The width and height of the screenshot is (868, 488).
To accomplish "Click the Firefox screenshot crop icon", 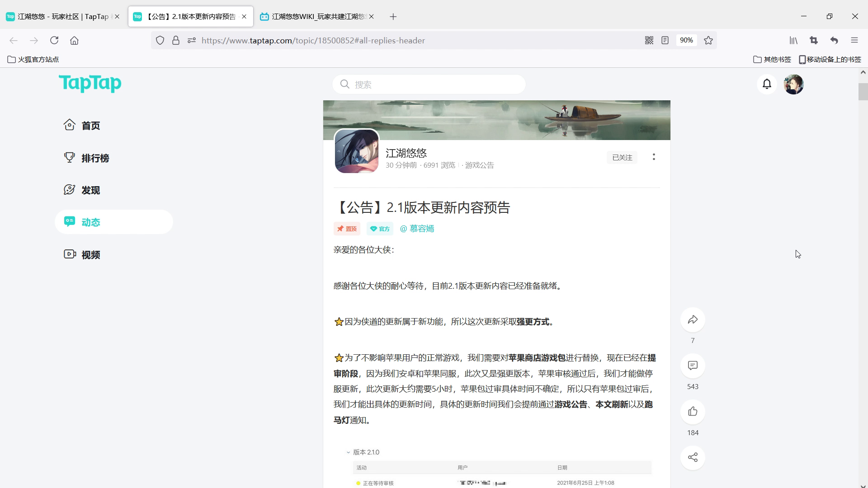I will (814, 41).
